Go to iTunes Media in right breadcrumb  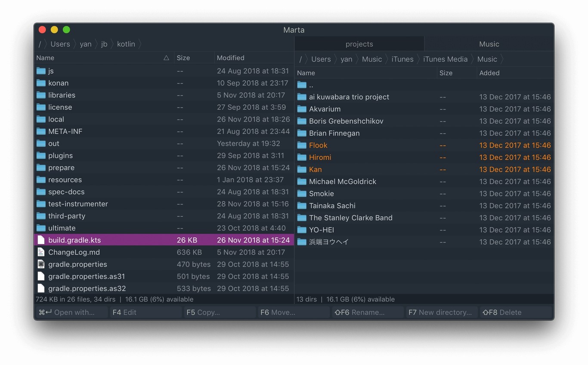[x=445, y=59]
